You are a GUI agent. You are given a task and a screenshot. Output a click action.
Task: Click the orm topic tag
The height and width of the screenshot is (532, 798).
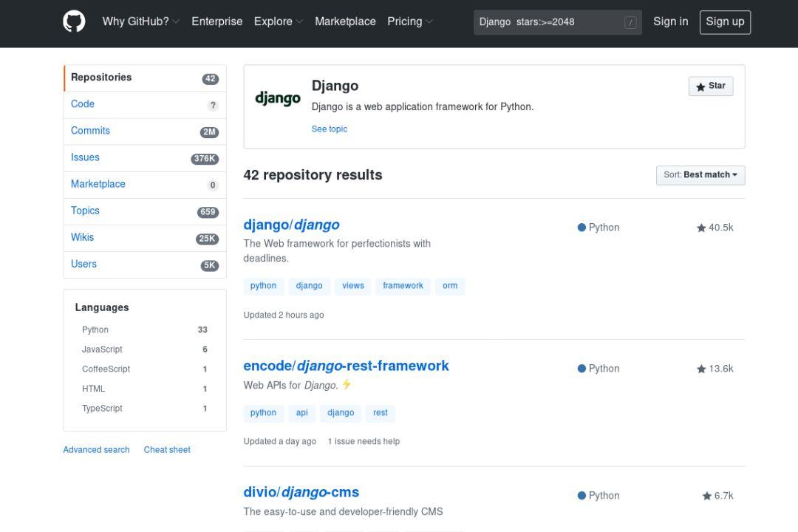[450, 286]
